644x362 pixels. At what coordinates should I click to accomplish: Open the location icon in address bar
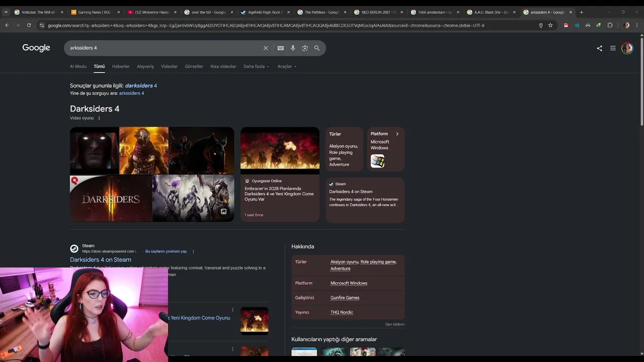[x=541, y=25]
